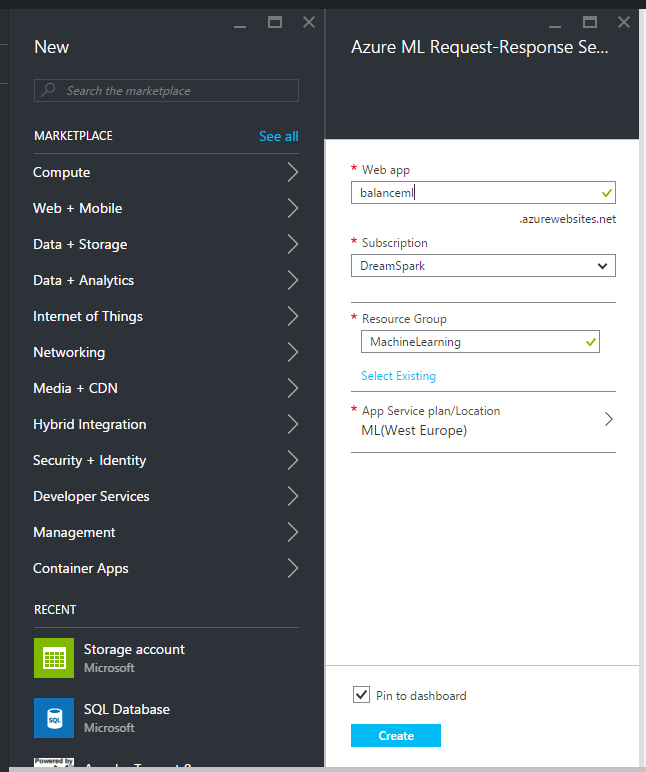Click the Select Existing resource group link
The image size is (646, 772).
pos(398,376)
